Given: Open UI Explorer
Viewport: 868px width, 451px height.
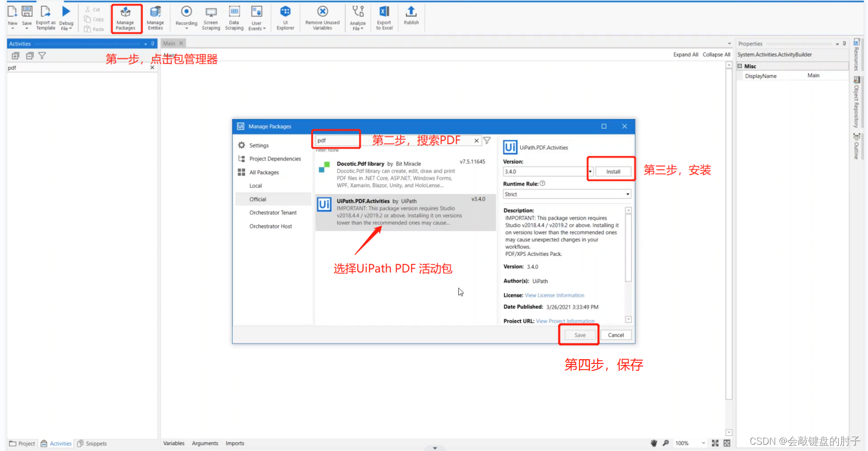Looking at the screenshot, I should tap(285, 18).
